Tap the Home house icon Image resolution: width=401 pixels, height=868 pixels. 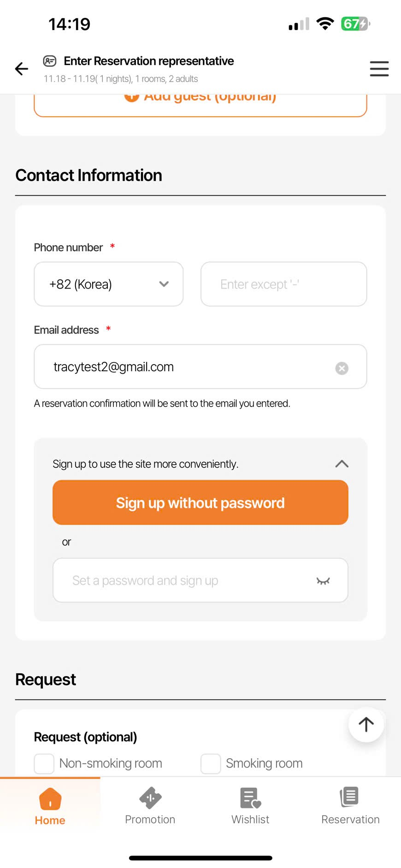click(x=50, y=798)
